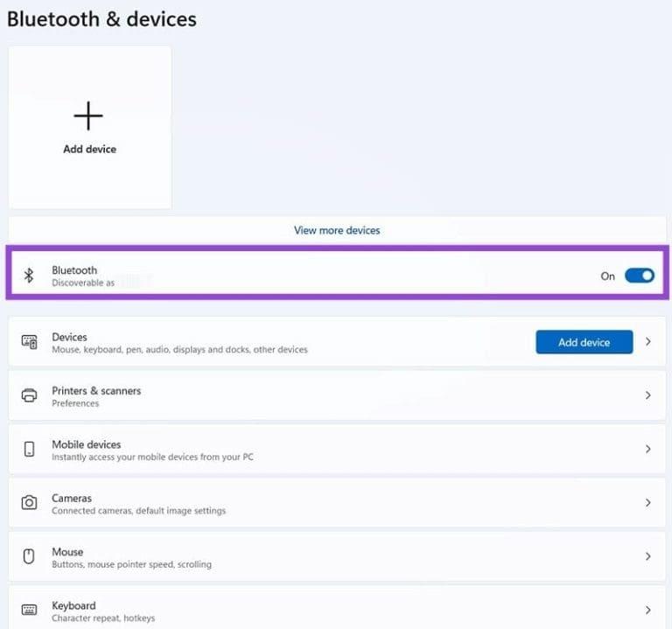Click the Cameras icon

click(x=29, y=503)
